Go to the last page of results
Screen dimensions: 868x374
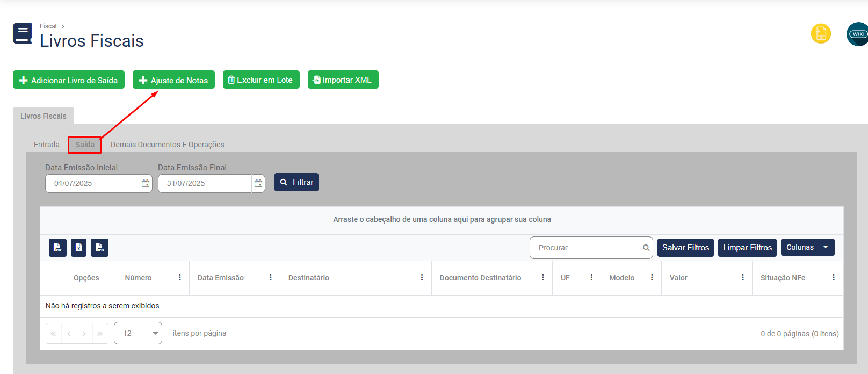[x=100, y=334]
